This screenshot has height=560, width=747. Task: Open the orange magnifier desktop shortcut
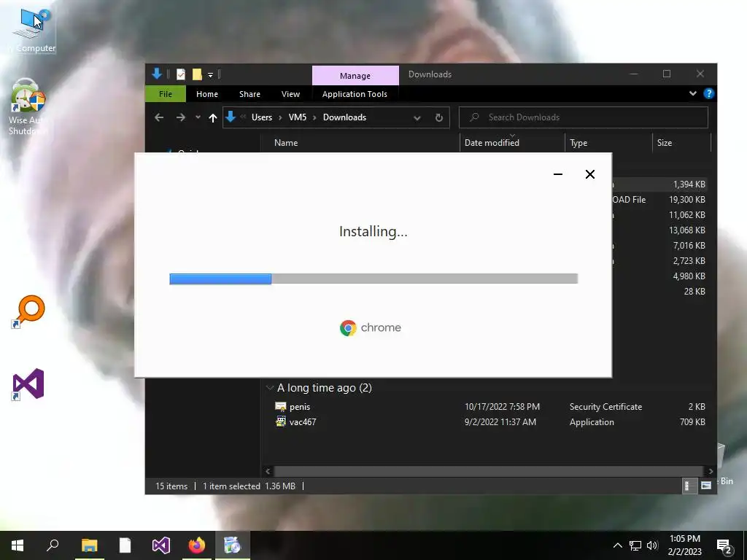(28, 312)
